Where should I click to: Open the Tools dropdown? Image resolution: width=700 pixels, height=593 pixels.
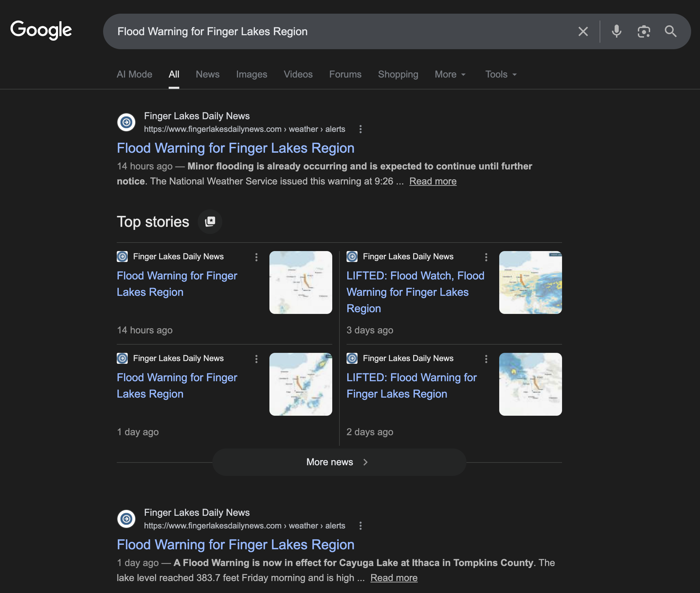click(x=500, y=74)
